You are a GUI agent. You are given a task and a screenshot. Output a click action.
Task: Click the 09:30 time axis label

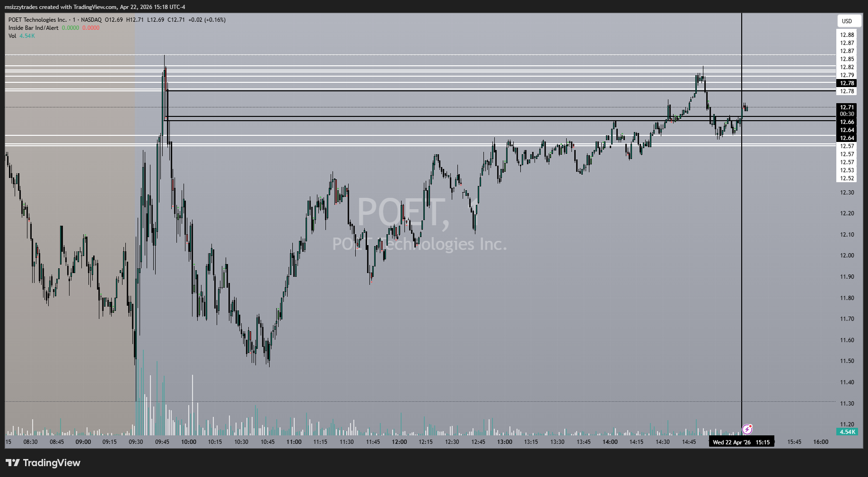coord(136,442)
